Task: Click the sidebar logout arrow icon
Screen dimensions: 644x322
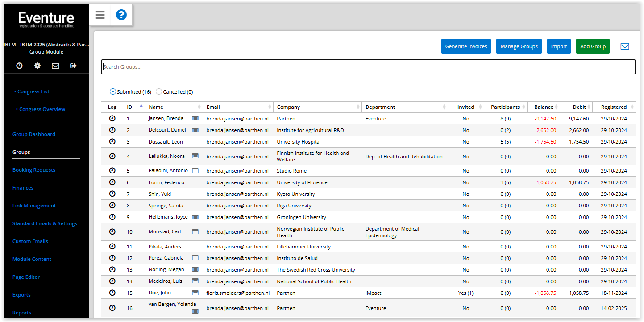Action: 74,66
